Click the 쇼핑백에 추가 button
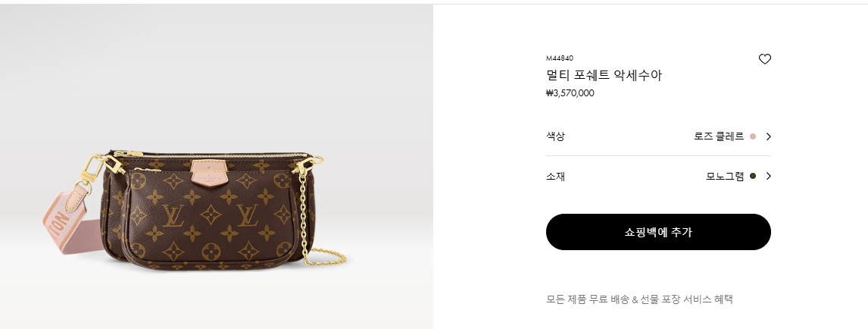This screenshot has height=329, width=868. coord(658,232)
